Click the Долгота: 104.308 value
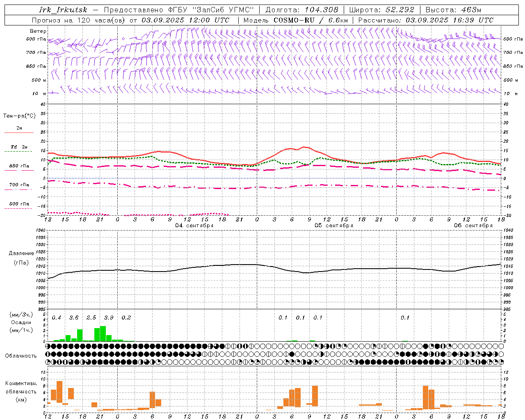The width and height of the screenshot is (525, 420). click(302, 10)
